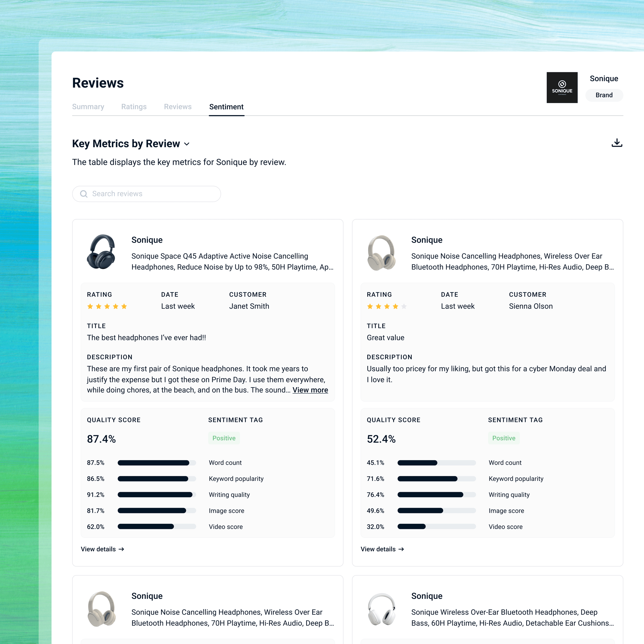The height and width of the screenshot is (644, 644).
Task: Open View more in Janet Smith's review
Action: (310, 390)
